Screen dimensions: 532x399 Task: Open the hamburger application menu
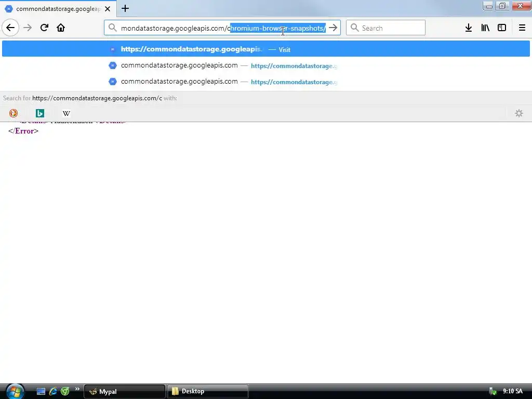tap(522, 28)
